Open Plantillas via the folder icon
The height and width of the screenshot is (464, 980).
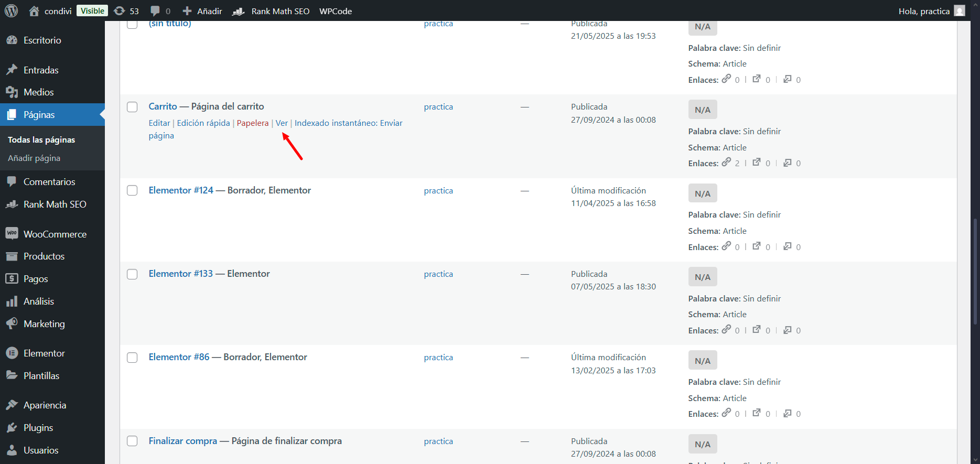[x=12, y=375]
